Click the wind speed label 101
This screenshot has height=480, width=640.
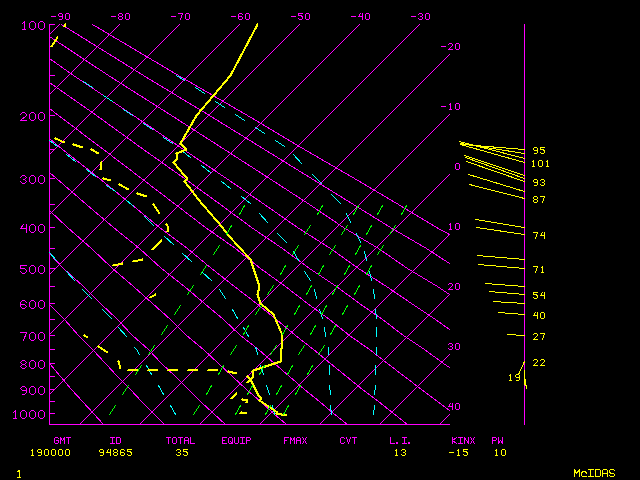pos(540,164)
